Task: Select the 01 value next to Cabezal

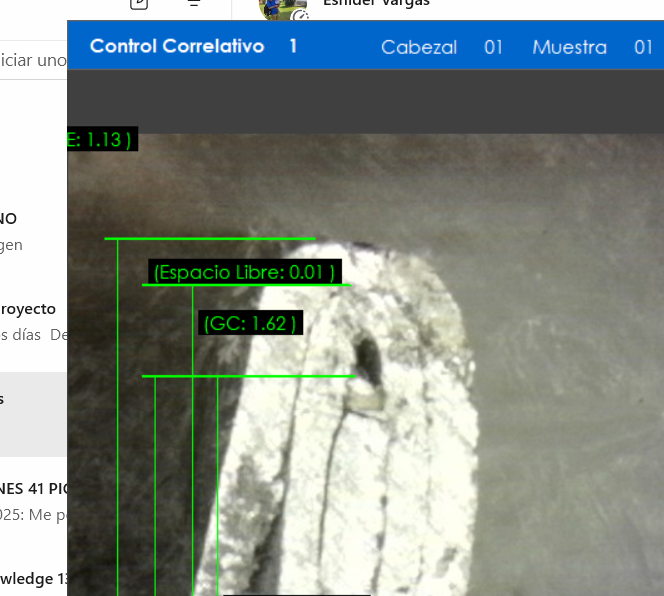Action: click(493, 47)
